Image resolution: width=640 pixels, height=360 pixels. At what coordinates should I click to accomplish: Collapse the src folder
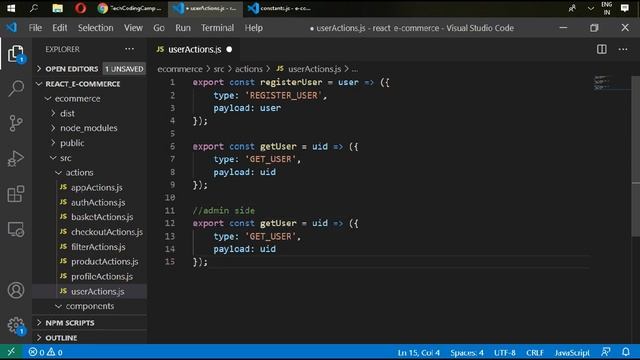click(65, 158)
